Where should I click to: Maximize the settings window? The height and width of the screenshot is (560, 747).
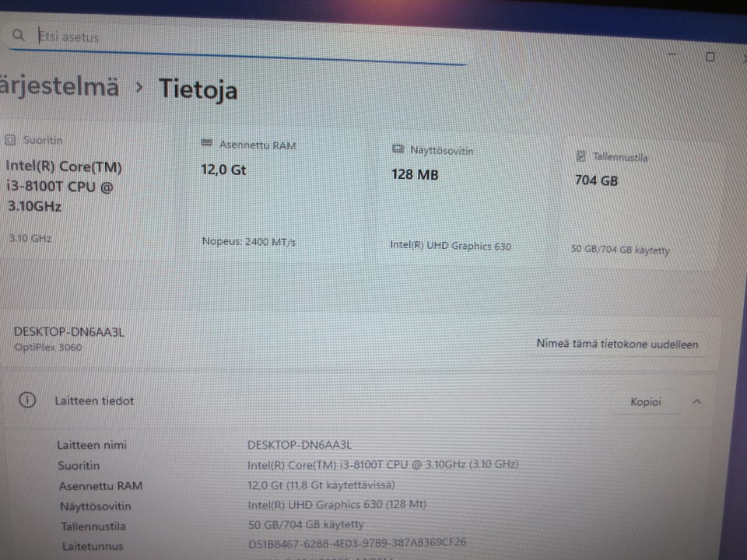pyautogui.click(x=710, y=57)
